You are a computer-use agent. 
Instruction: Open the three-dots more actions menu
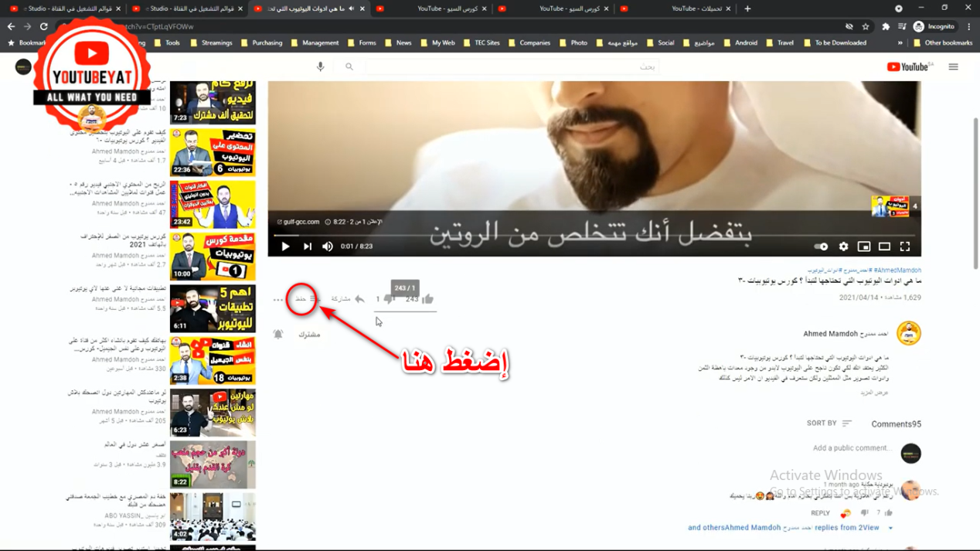(x=278, y=300)
